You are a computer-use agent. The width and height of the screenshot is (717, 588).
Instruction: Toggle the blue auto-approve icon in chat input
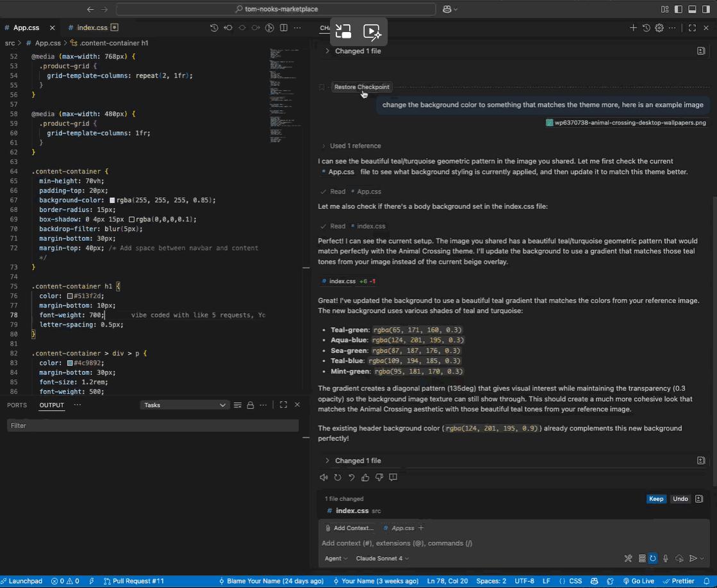(x=653, y=558)
